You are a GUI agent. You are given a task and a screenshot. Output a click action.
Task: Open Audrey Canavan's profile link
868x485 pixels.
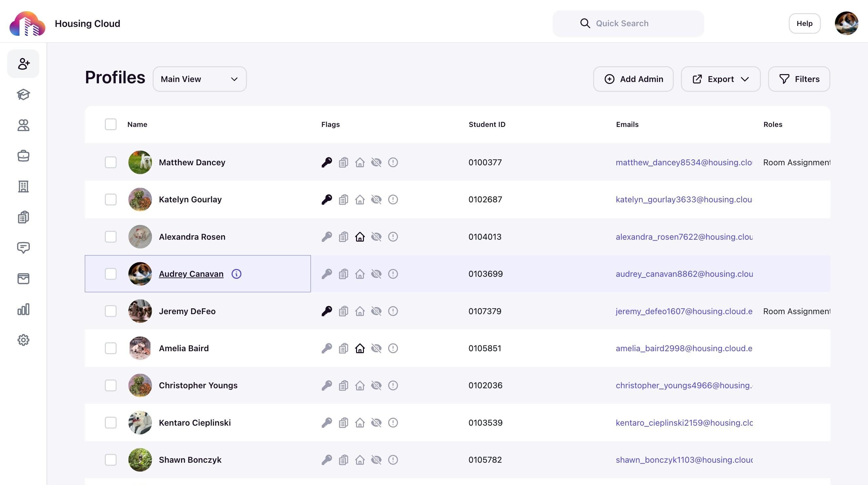[191, 274]
